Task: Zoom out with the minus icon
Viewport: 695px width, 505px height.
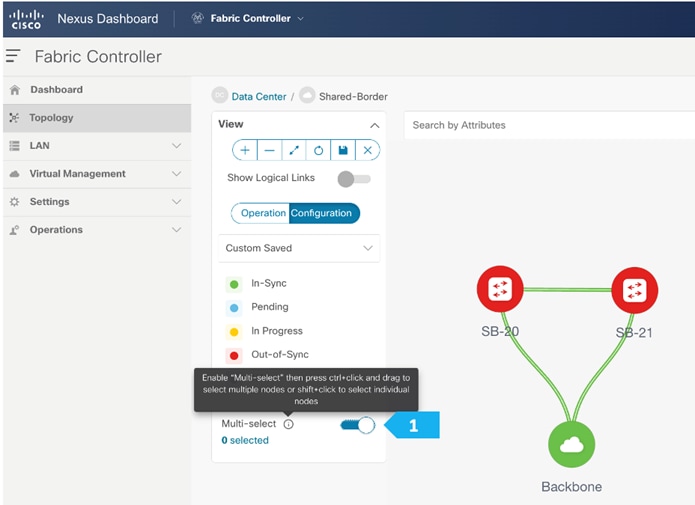Action: 269,150
